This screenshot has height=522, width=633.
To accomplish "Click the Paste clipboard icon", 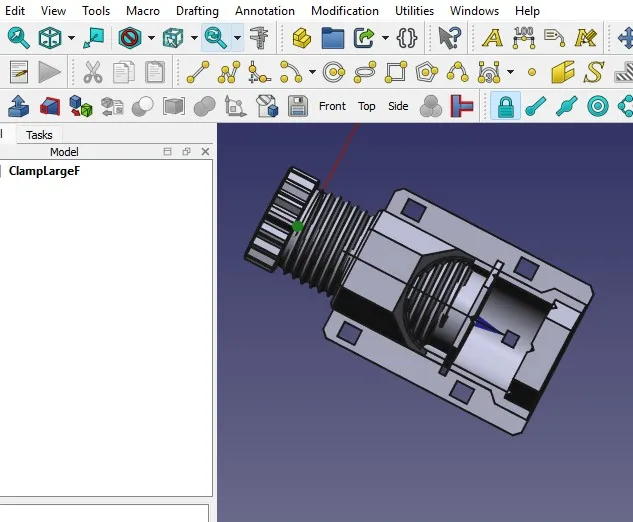I will point(155,72).
